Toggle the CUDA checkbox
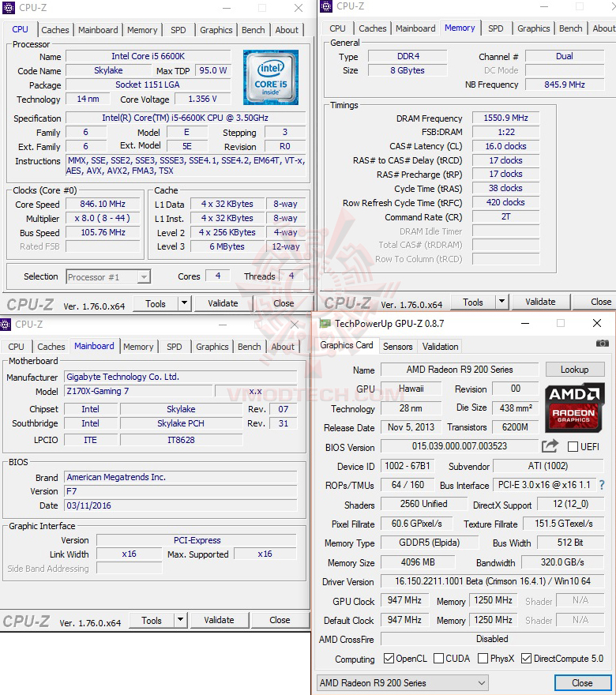Screen dimensions: 616x695 pyautogui.click(x=439, y=658)
